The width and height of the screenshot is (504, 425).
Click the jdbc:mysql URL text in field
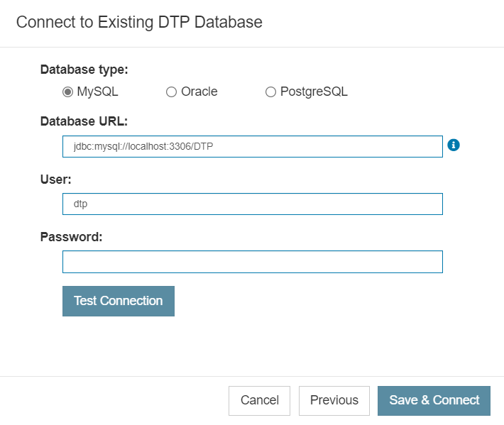pos(143,147)
